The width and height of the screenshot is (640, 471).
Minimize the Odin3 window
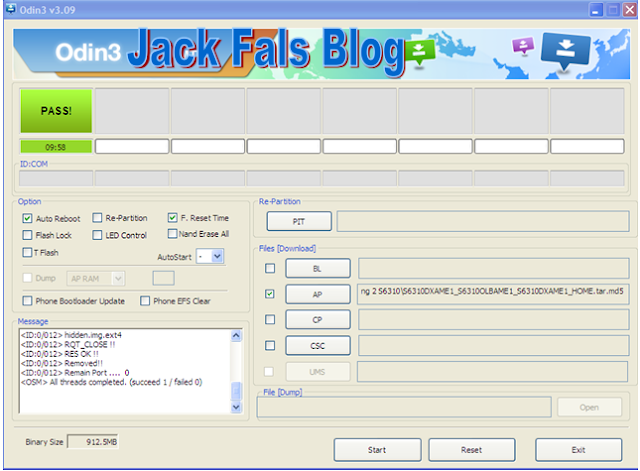point(596,10)
